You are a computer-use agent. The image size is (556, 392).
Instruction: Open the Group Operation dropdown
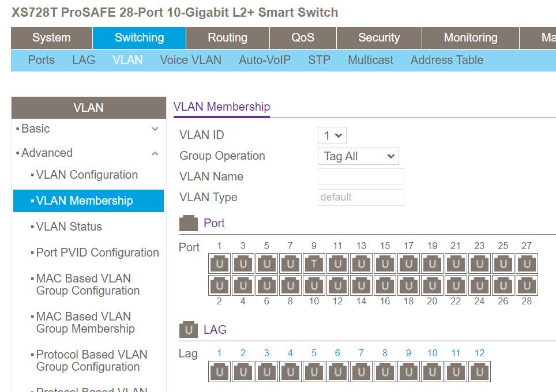point(358,156)
